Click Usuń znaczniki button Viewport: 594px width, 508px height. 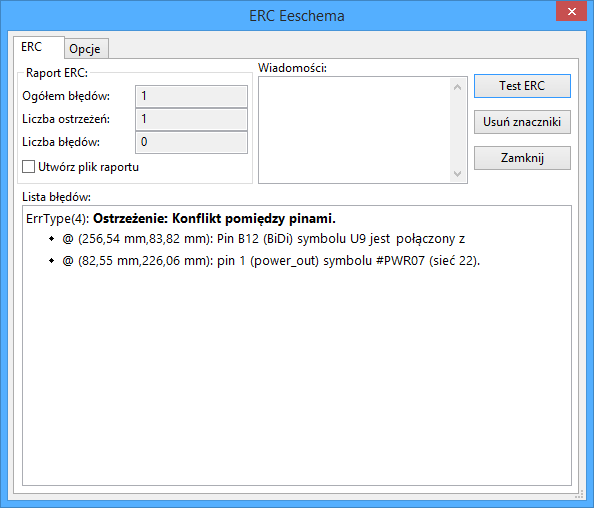522,122
